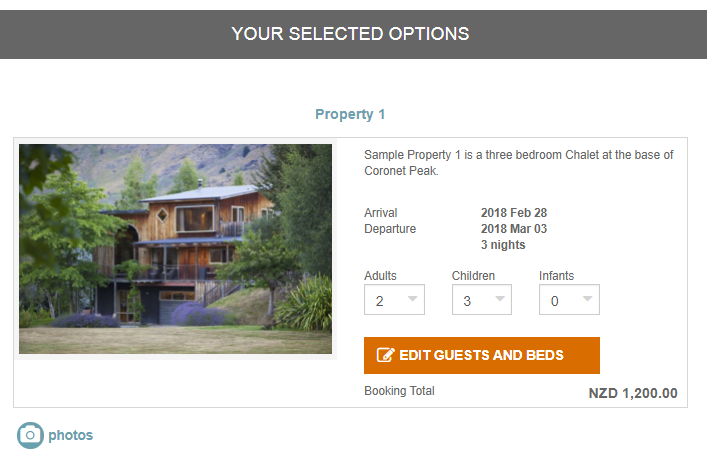The width and height of the screenshot is (707, 455).
Task: Click the Adults field label
Action: coord(380,276)
